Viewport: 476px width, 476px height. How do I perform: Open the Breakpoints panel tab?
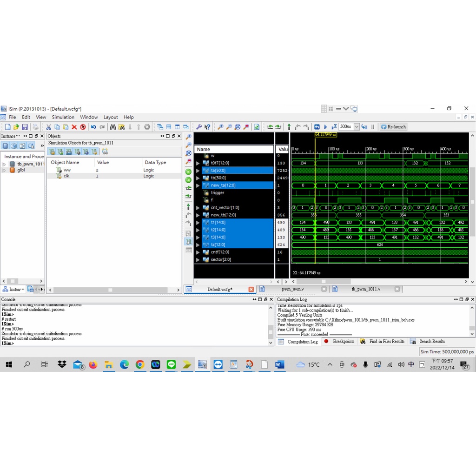click(x=343, y=342)
